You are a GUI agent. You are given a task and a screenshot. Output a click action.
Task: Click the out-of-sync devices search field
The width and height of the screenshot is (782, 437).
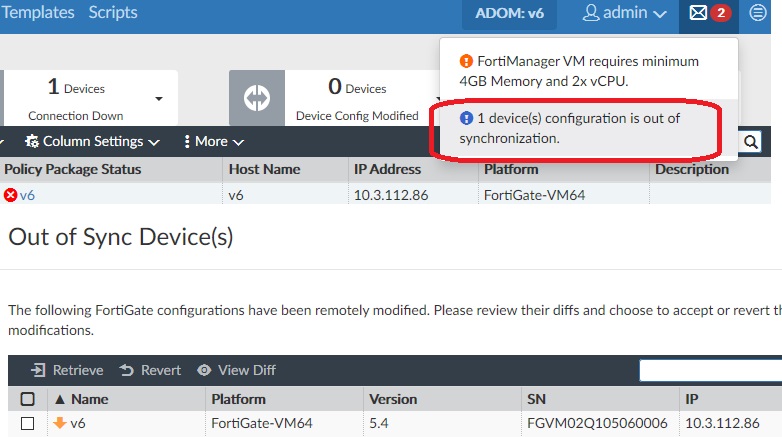click(x=710, y=370)
